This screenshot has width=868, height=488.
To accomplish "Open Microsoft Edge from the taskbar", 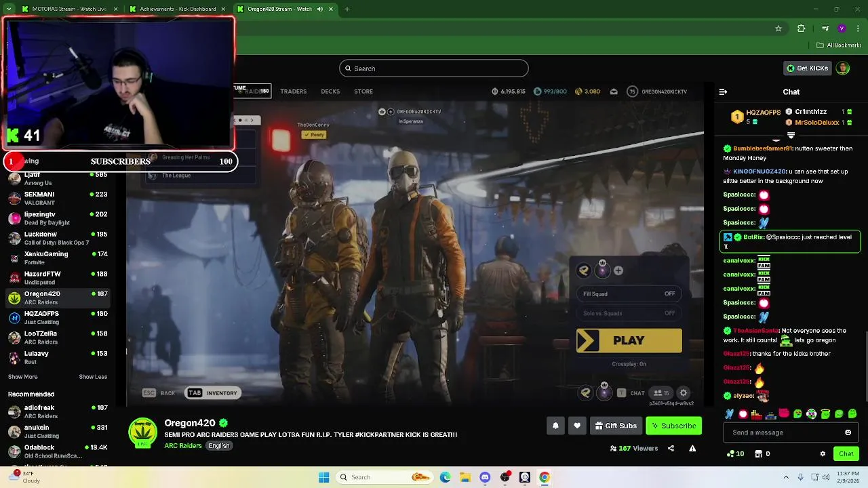I will (x=445, y=477).
